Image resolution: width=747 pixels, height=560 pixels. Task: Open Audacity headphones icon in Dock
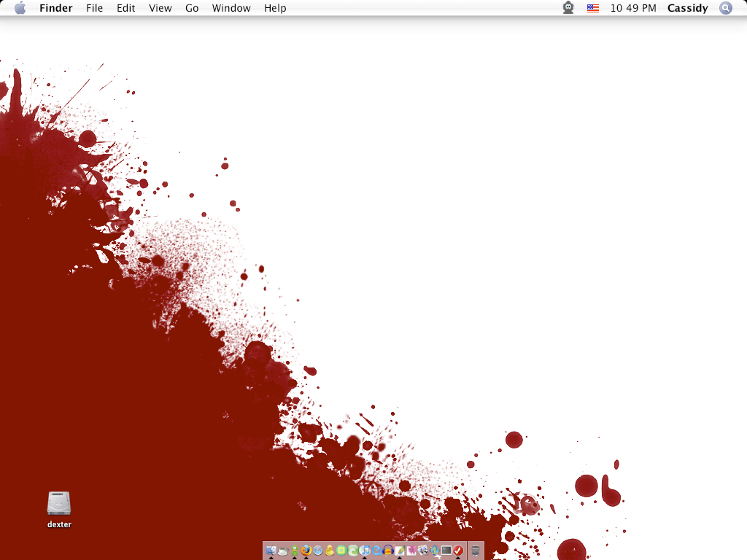[388, 551]
